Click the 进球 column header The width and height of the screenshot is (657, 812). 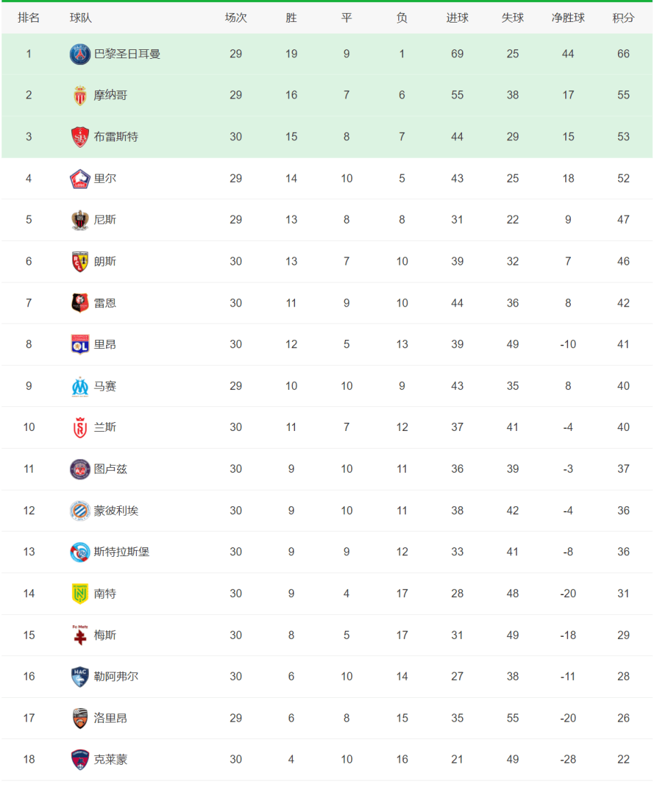click(x=457, y=18)
